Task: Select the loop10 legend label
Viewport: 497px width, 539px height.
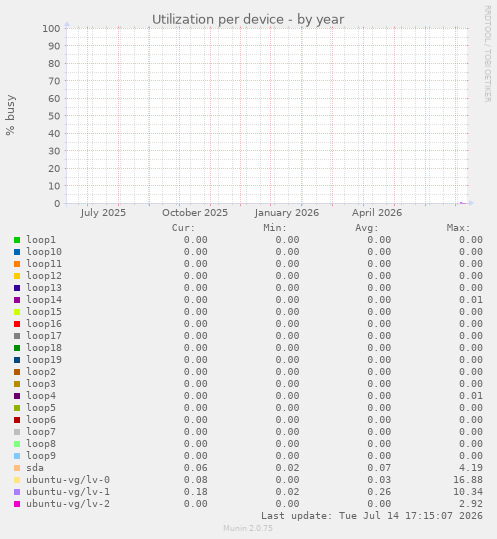Action: pyautogui.click(x=44, y=252)
